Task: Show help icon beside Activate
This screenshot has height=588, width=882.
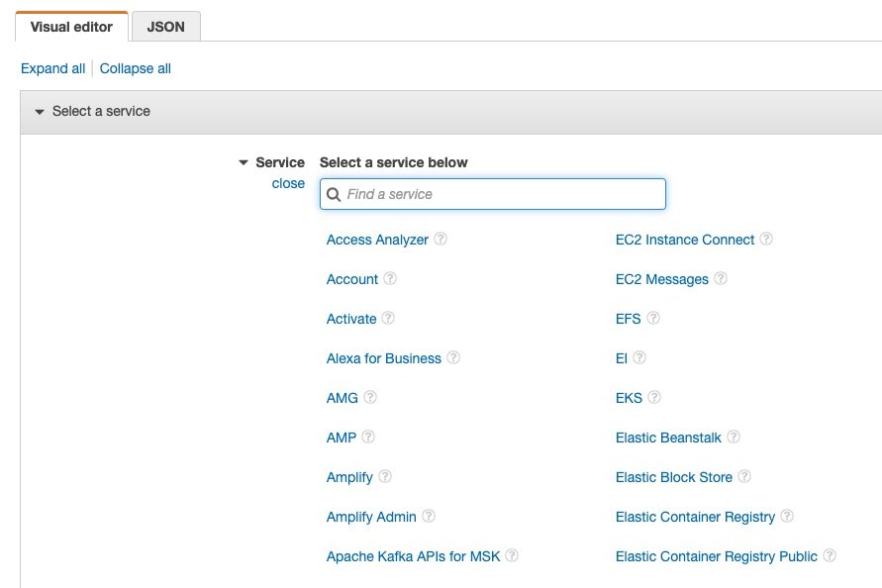Action: point(388,318)
